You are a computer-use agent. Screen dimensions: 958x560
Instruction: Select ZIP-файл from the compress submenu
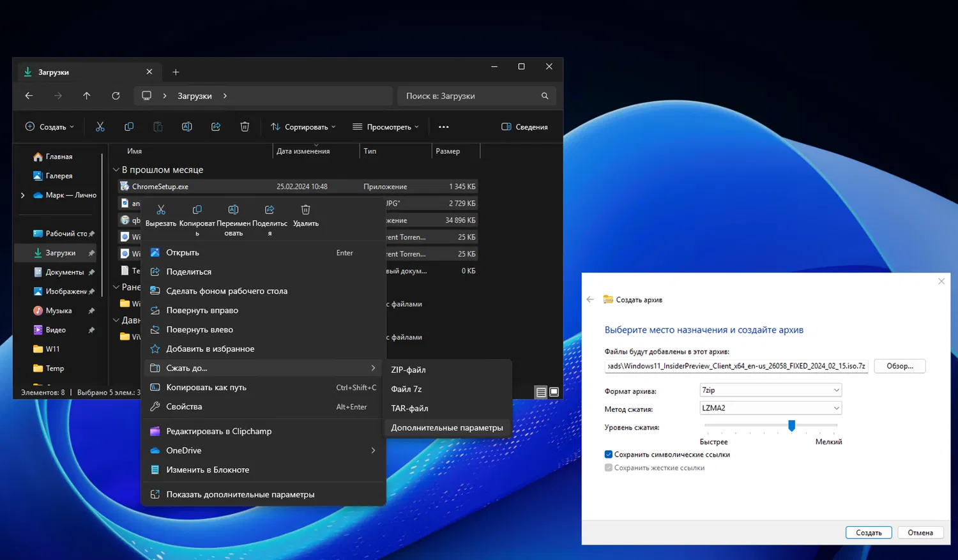click(x=408, y=370)
